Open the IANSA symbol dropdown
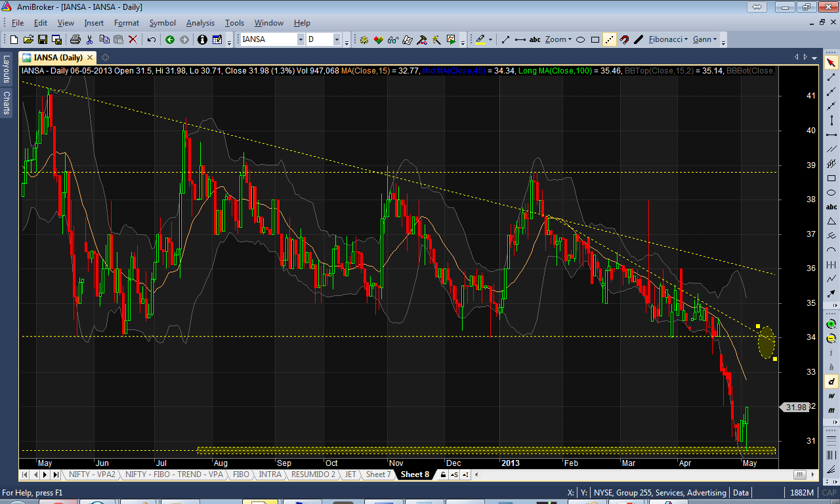 click(x=301, y=39)
